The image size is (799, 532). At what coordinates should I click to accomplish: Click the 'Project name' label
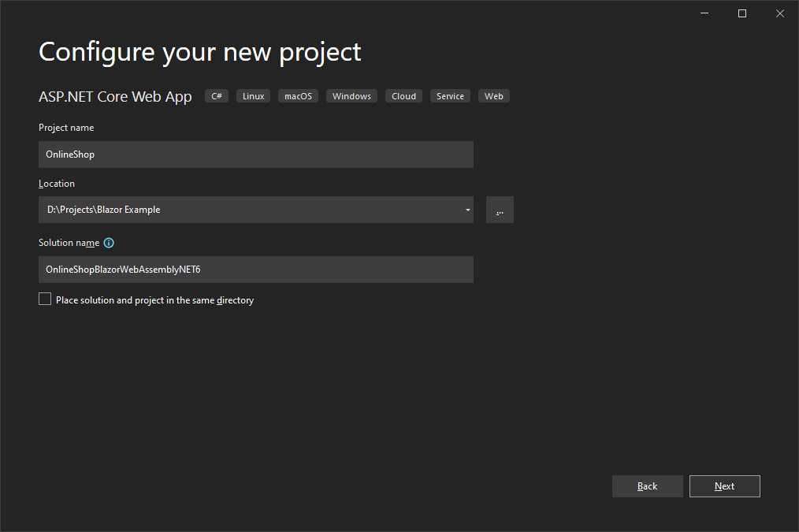coord(66,128)
